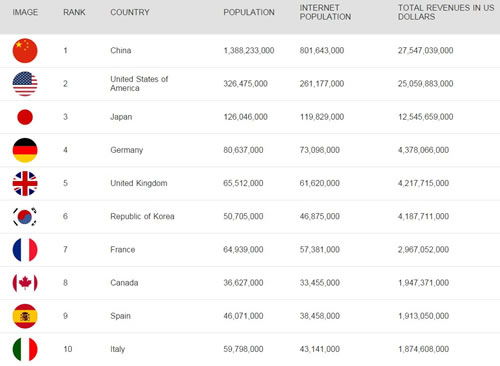500x366 pixels.
Task: Click the Image column header
Action: point(25,12)
